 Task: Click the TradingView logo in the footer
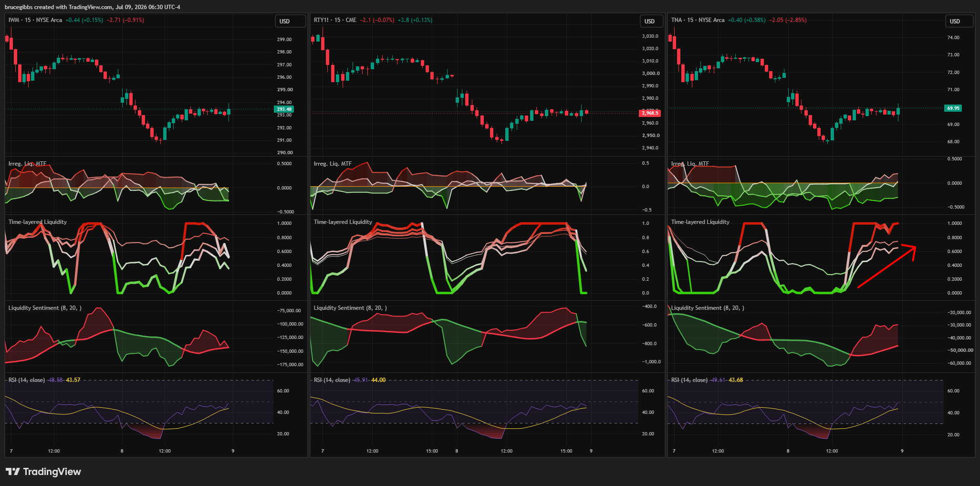pos(43,472)
